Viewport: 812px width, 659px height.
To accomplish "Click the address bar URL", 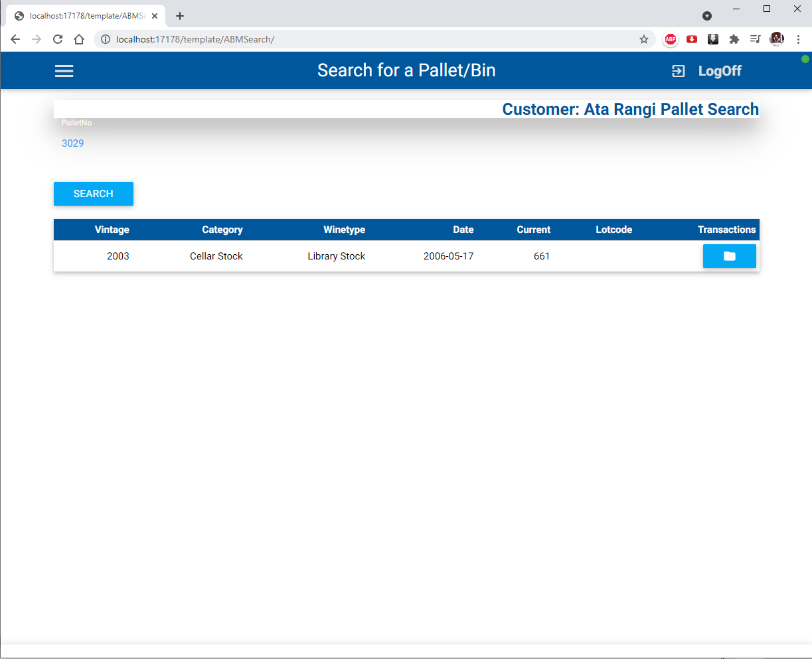I will coord(195,39).
